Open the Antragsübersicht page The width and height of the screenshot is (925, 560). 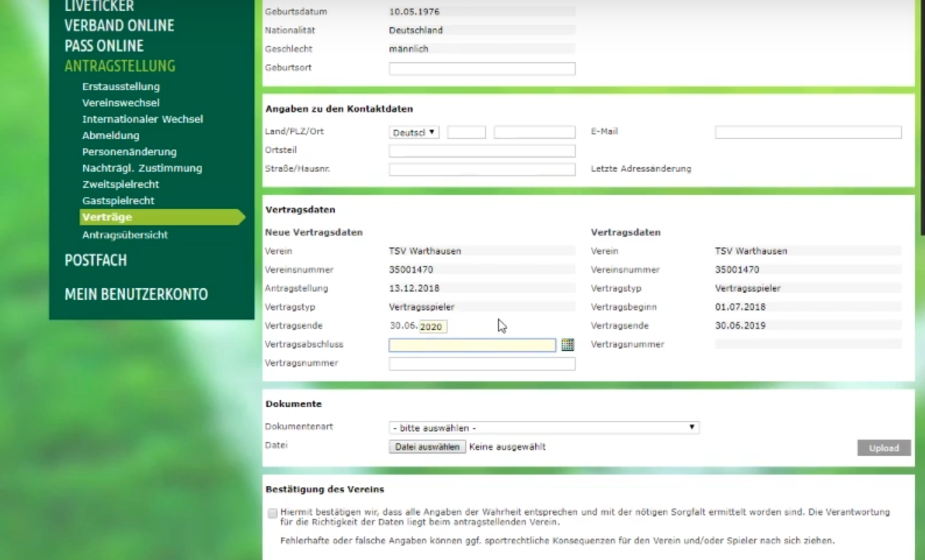point(125,235)
